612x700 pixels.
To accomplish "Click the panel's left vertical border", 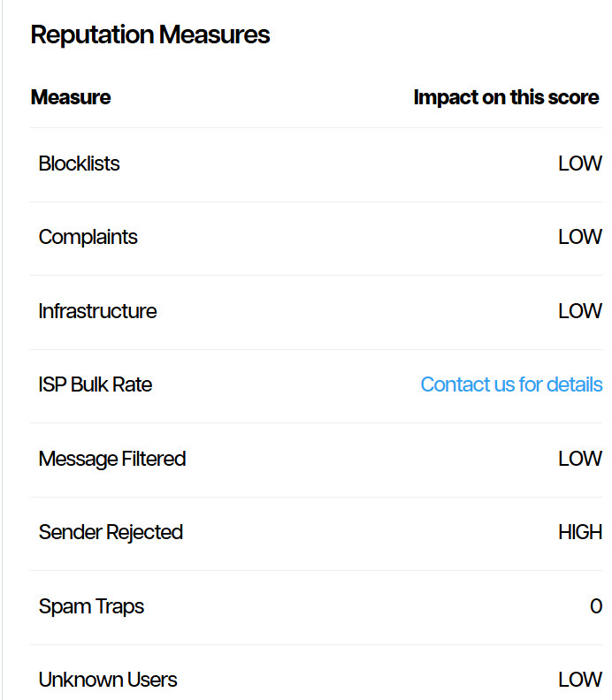I will coord(2,354).
